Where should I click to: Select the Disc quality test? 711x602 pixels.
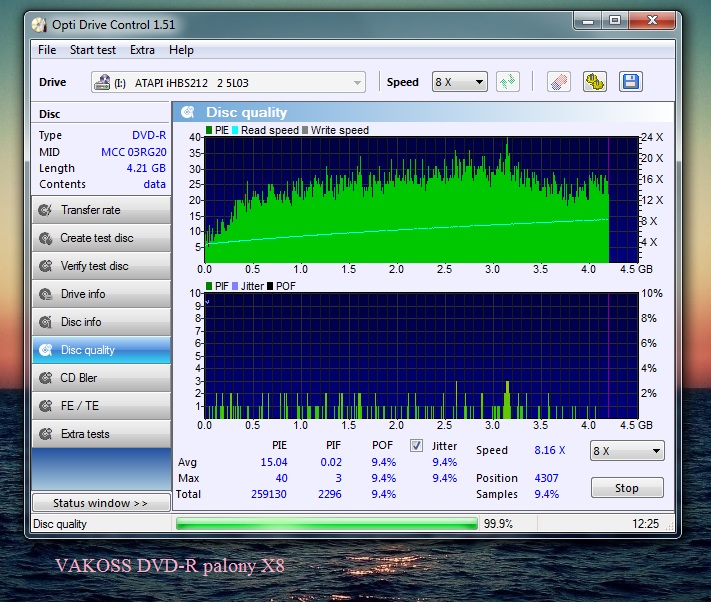(x=102, y=350)
